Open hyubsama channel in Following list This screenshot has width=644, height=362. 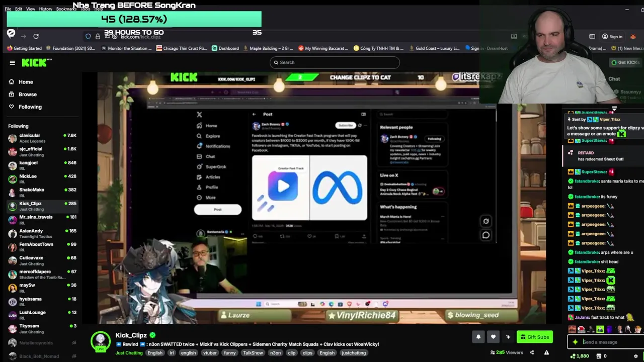click(x=42, y=301)
